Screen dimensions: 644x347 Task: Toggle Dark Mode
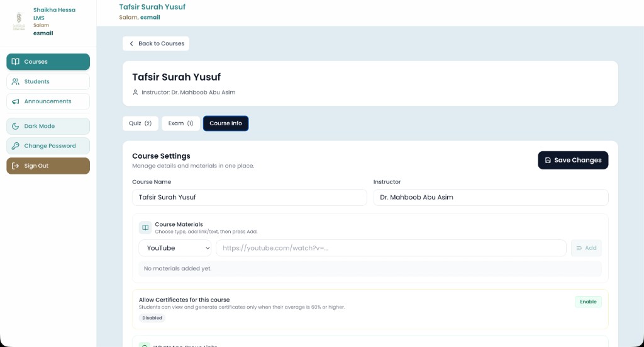(48, 126)
